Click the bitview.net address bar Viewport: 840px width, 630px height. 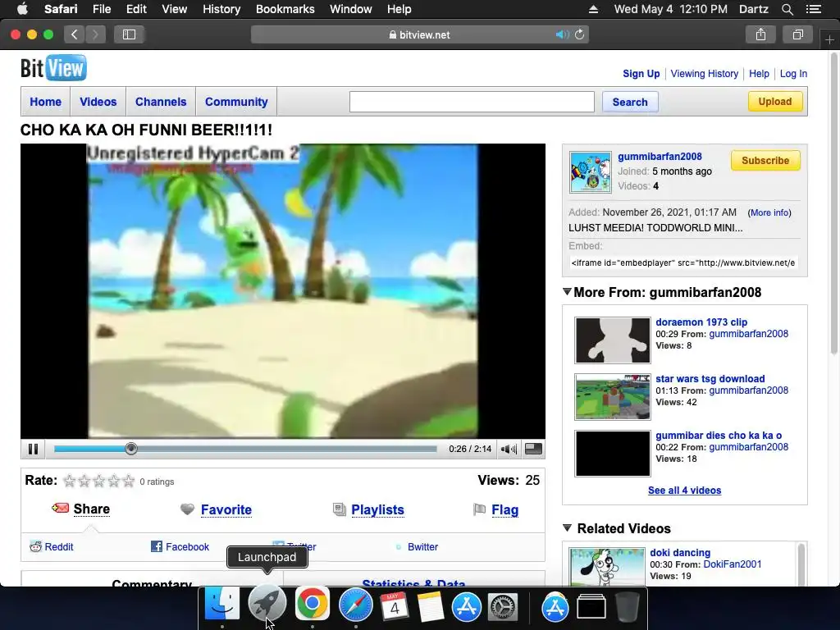(419, 34)
